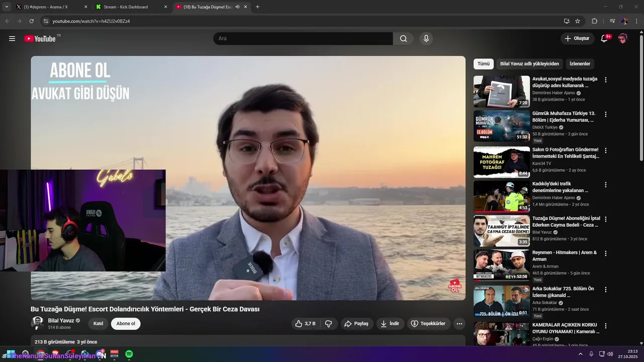Click the ABONE OL watermark on video
This screenshot has width=644, height=362.
pyautogui.click(x=455, y=286)
